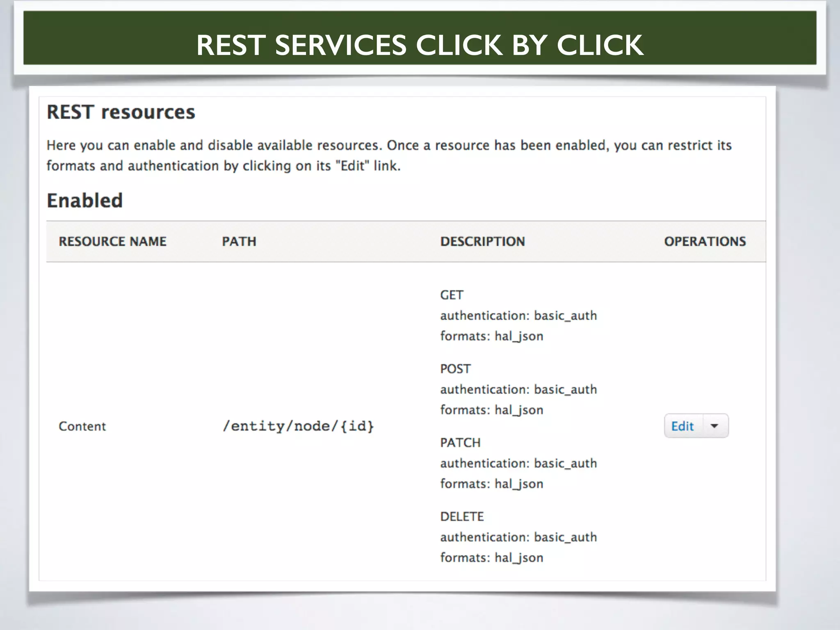840x630 pixels.
Task: Click the RESOURCE NAME column header
Action: pos(113,241)
